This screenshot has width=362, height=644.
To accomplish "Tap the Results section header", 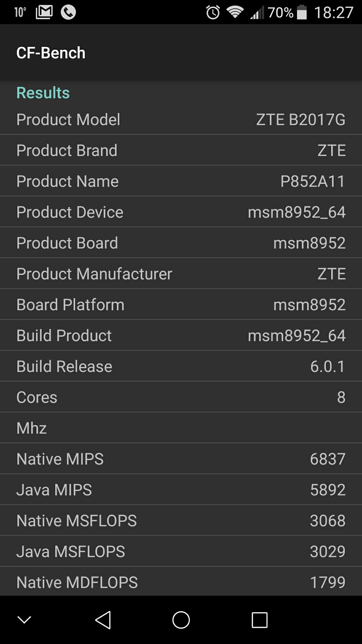I will coord(43,93).
